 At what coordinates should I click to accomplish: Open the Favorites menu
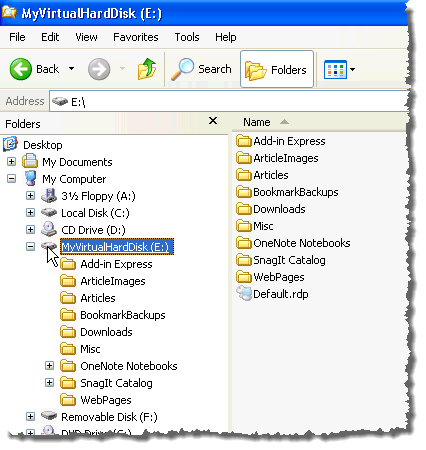(x=136, y=37)
